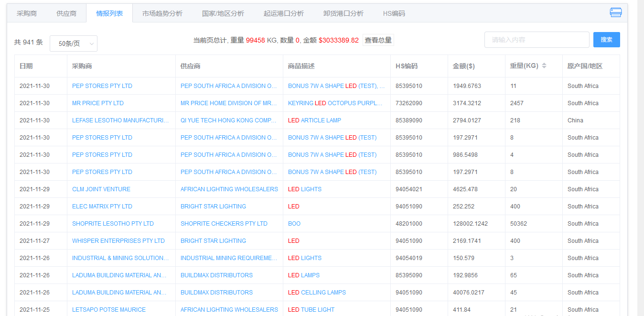This screenshot has height=316, width=644.
Task: Select the 情报列表 tab
Action: tap(109, 13)
